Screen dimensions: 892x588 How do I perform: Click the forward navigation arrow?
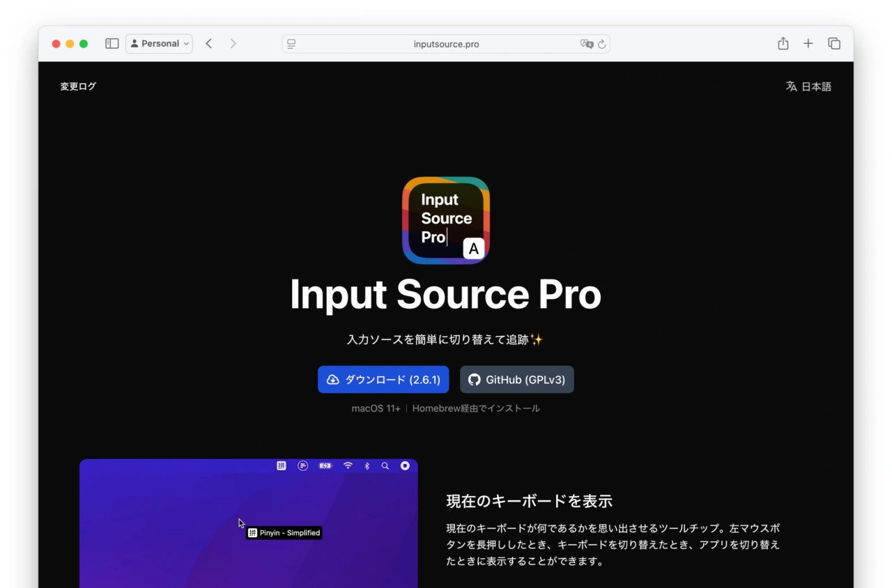(233, 44)
